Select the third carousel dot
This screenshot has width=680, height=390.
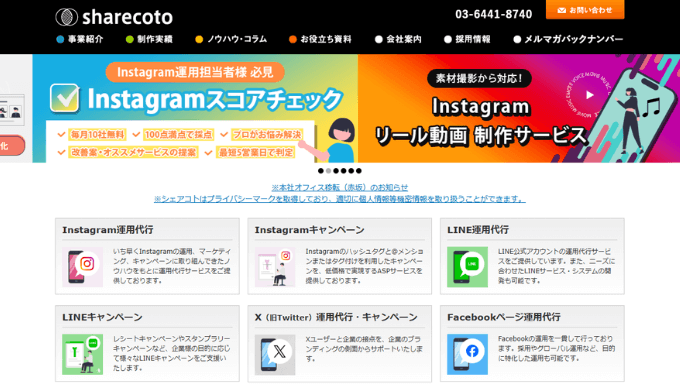coord(336,171)
